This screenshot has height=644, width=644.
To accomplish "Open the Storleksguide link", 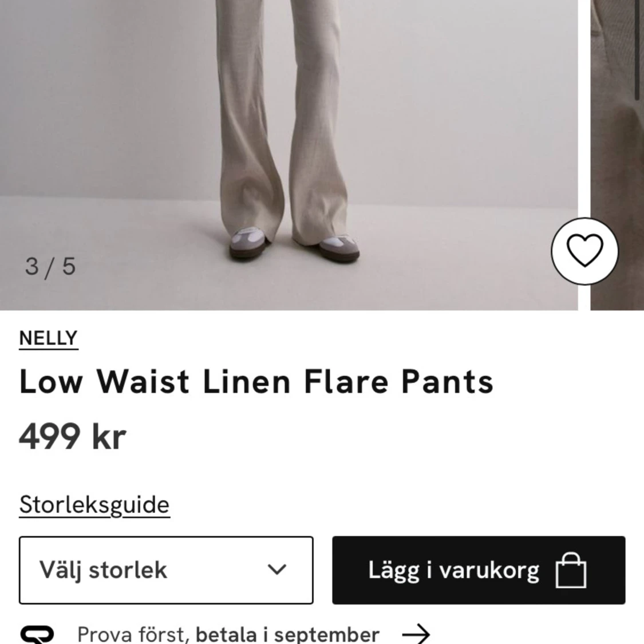I will point(94,504).
